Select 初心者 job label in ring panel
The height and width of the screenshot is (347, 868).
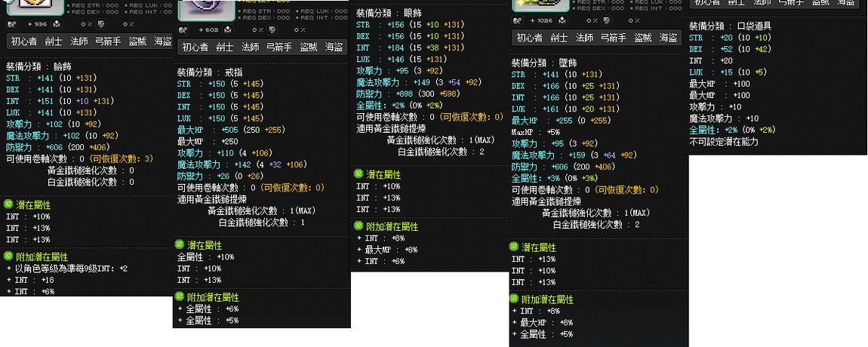coord(195,47)
